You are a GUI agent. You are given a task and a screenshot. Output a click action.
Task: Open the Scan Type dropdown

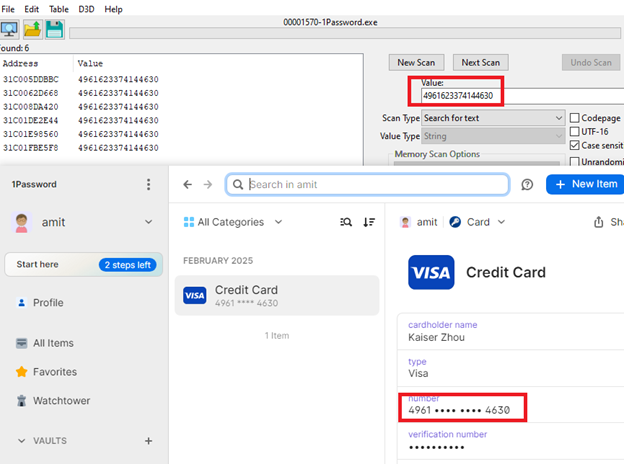pyautogui.click(x=493, y=118)
